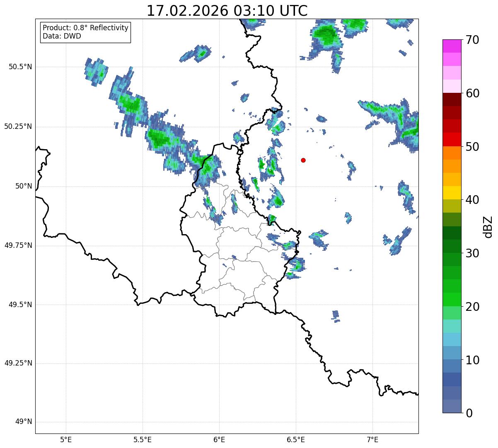The height and width of the screenshot is (448, 498).
Task: Click the 50.25°N latitude label
Action: click(18, 126)
